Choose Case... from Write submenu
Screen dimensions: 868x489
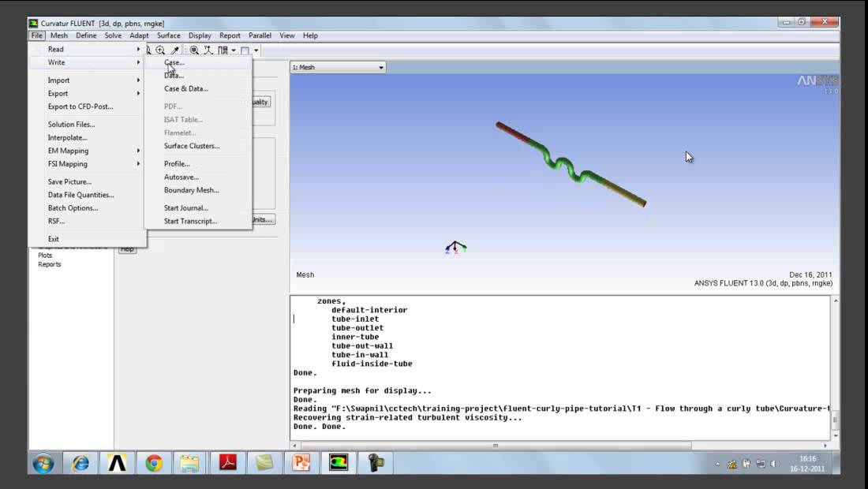(174, 62)
